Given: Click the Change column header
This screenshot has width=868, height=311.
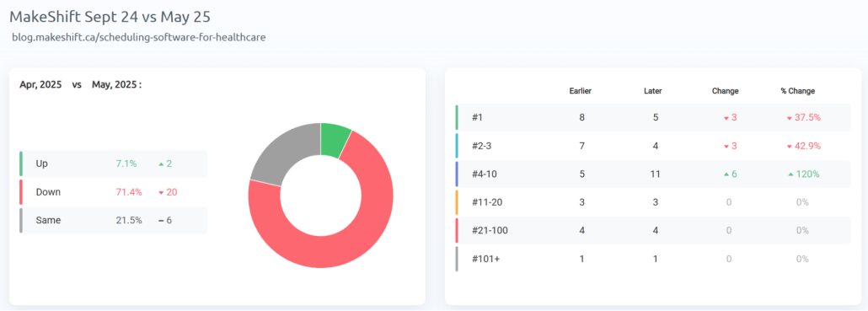Looking at the screenshot, I should (x=726, y=91).
